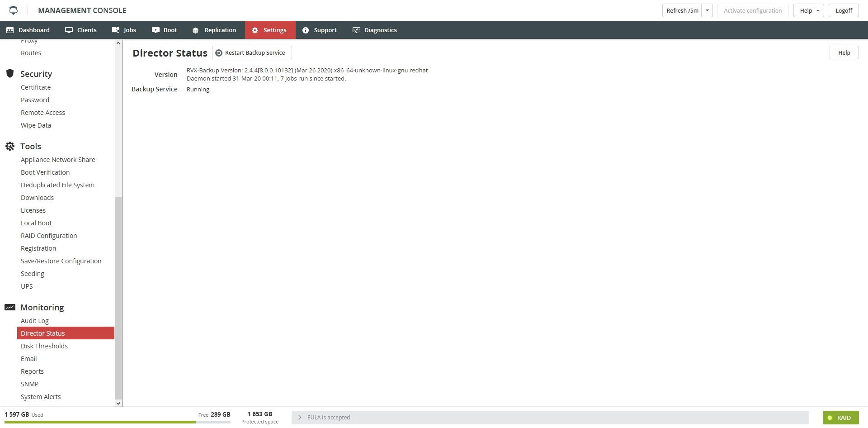
Task: Click the Help button in Director Status panel
Action: click(844, 53)
